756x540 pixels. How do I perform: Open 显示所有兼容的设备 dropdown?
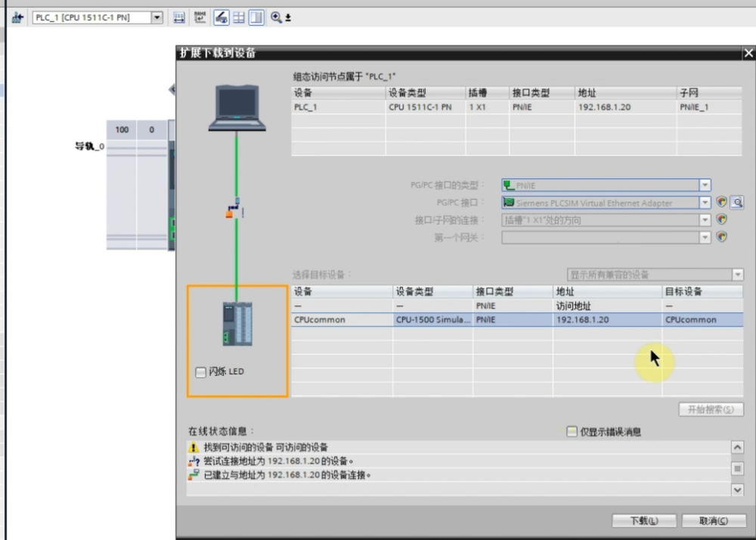pyautogui.click(x=737, y=275)
